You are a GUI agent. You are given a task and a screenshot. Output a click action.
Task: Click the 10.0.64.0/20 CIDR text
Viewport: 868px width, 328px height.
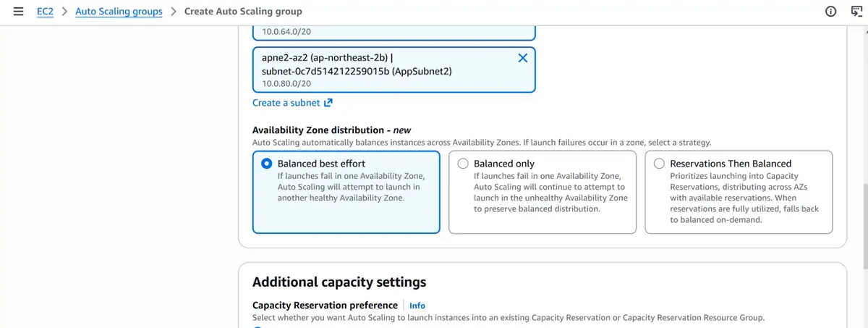coord(286,32)
